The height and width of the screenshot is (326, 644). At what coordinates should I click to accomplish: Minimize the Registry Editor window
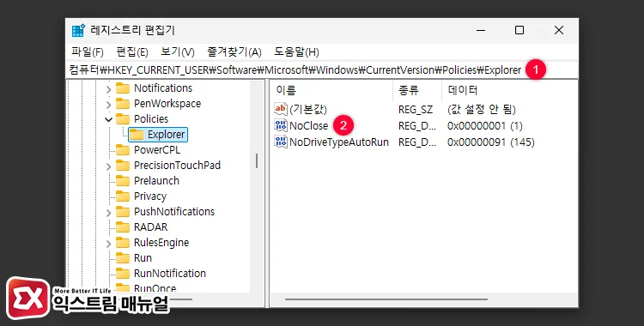tap(481, 30)
